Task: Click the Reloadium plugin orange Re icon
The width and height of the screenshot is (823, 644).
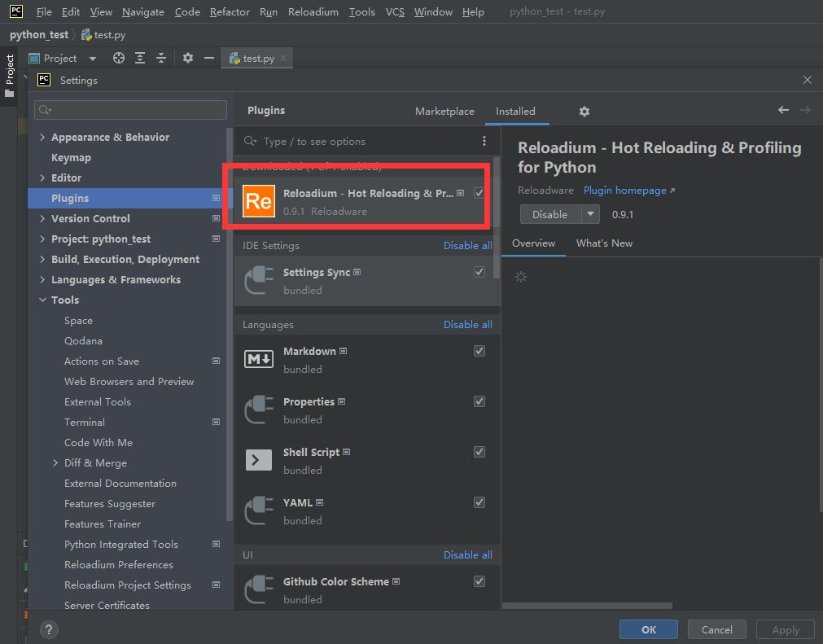Action: point(259,202)
